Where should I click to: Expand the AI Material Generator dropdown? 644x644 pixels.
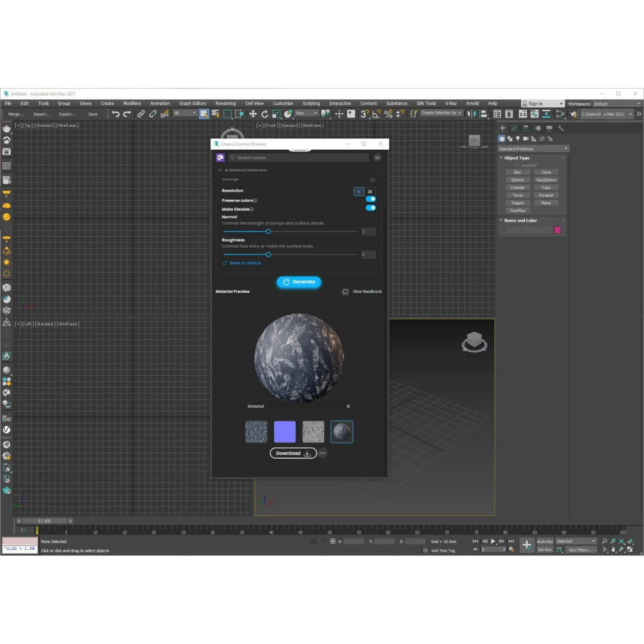[x=299, y=170]
